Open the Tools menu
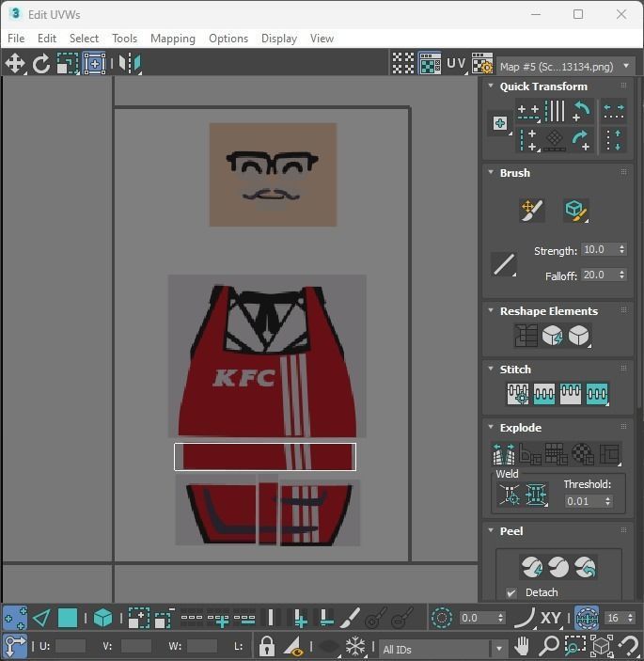This screenshot has height=661, width=644. (124, 39)
